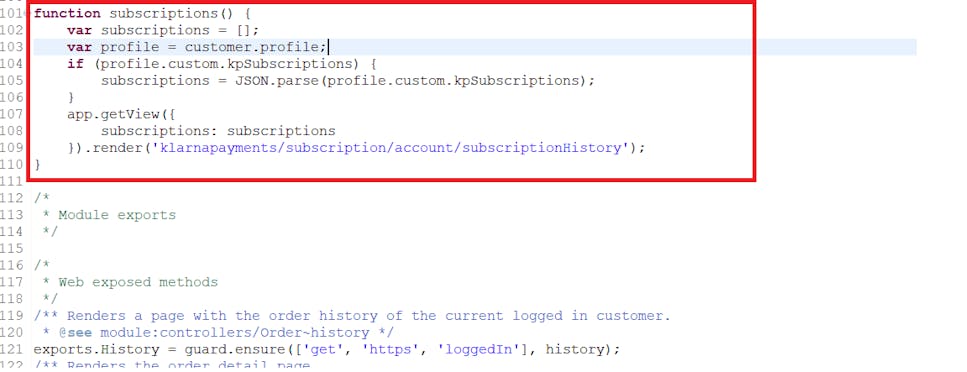Viewport: 967px width, 372px height.
Task: Click '.render(' on line 109
Action: click(118, 147)
